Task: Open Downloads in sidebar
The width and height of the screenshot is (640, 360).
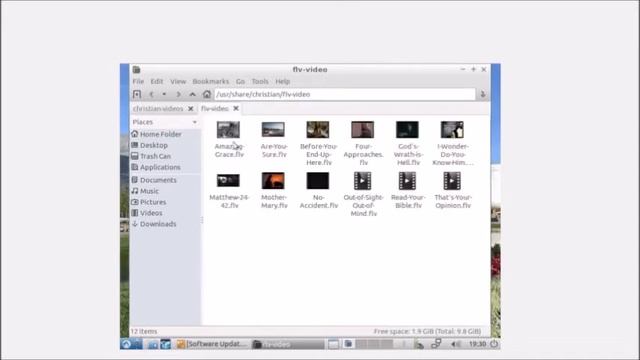Action: pos(154,224)
